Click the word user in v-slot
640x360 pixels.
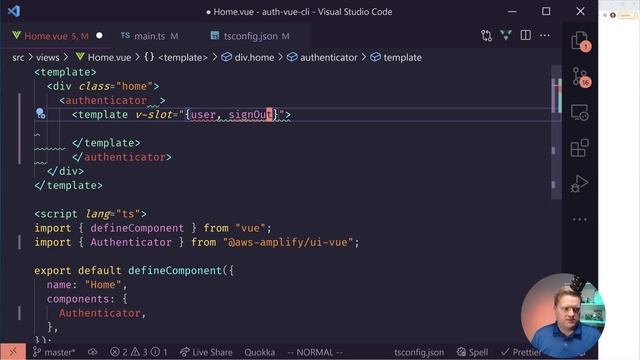(203, 115)
